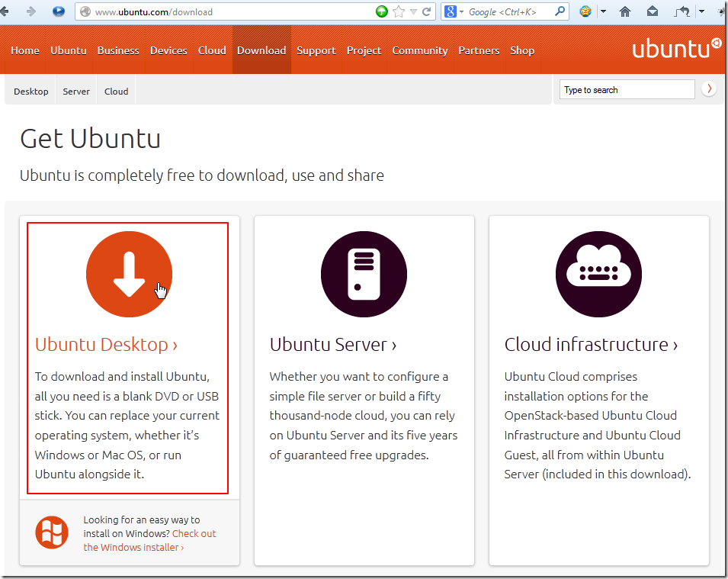Open the dropdown next to the curved arrow icon

coord(701,11)
